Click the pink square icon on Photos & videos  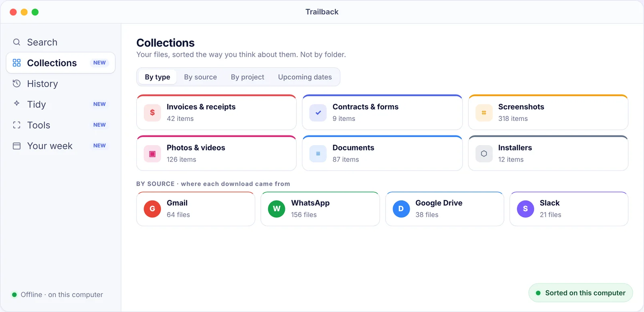coord(152,154)
